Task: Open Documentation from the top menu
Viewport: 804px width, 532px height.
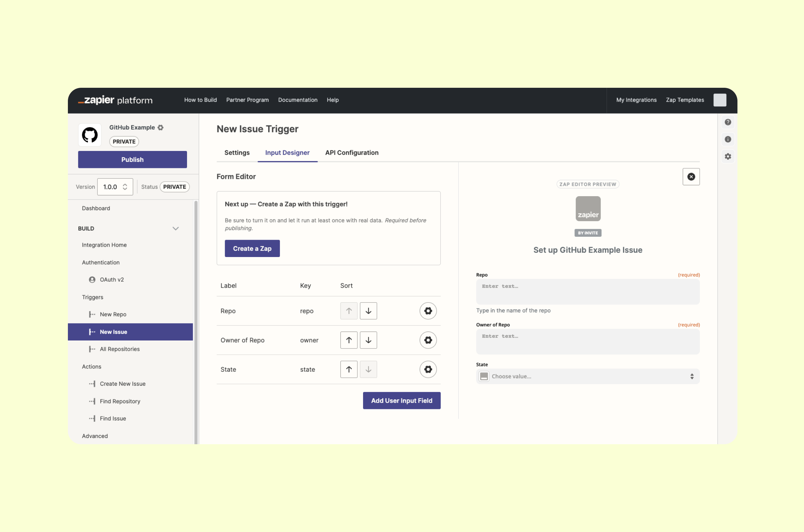Action: 298,100
